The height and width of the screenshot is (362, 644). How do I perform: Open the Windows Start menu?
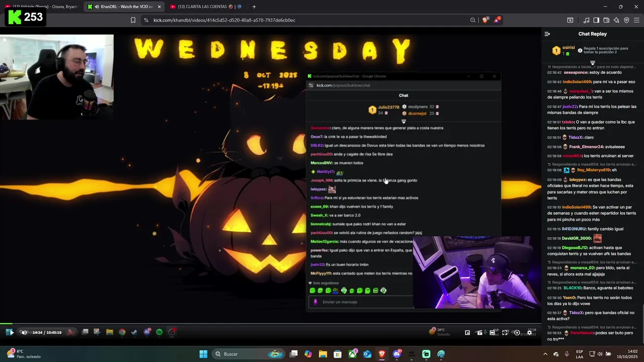(x=203, y=354)
